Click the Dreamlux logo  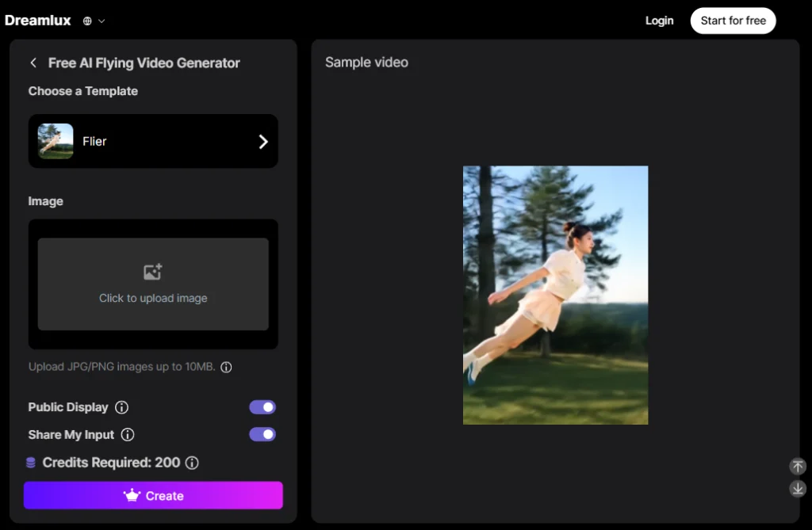coord(39,21)
